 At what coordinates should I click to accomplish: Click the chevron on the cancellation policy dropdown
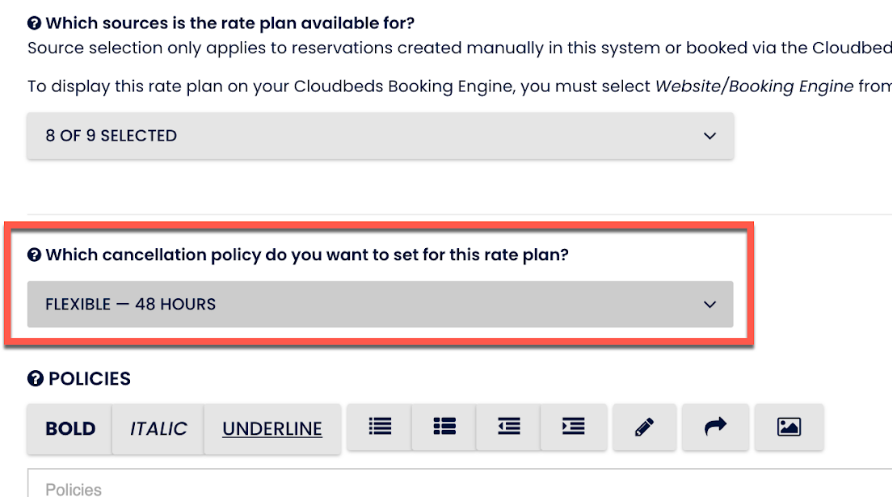710,304
